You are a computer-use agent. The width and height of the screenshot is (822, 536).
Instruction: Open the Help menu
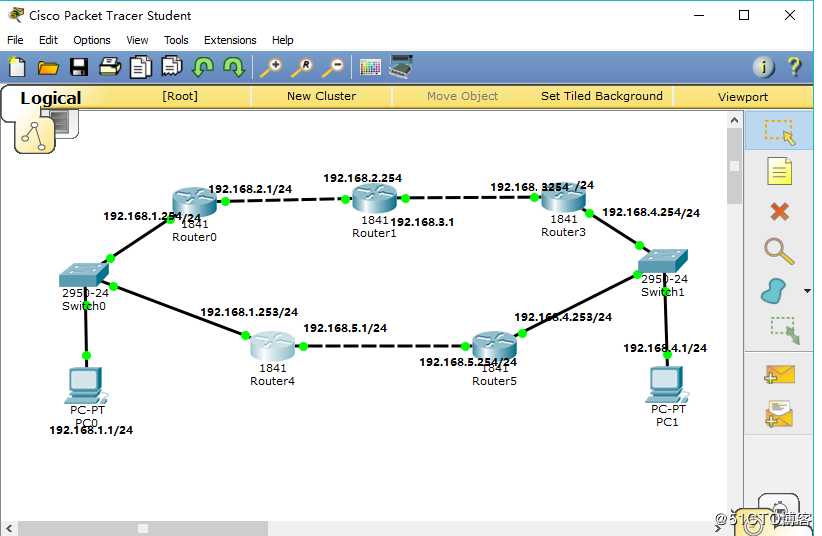pos(283,40)
